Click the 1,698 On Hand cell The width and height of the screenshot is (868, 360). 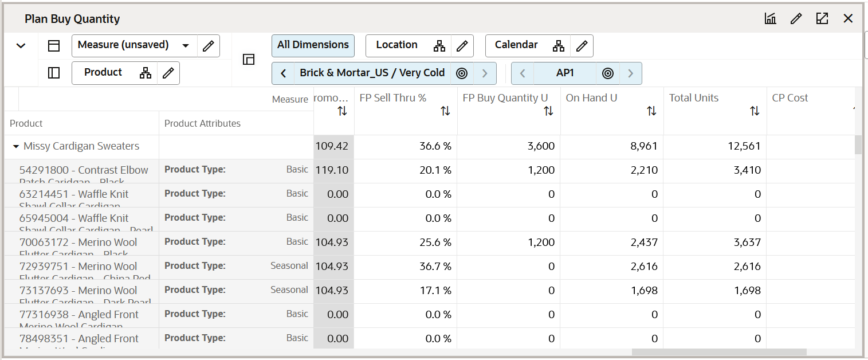click(x=612, y=291)
